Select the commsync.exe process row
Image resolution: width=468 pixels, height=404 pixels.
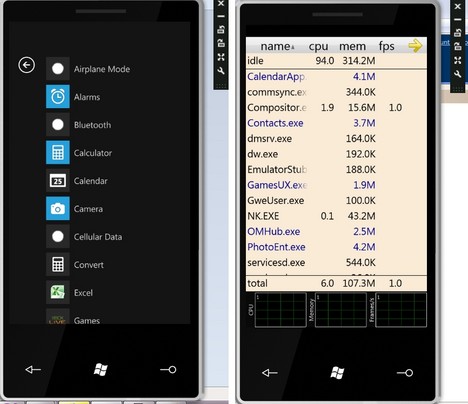point(336,92)
